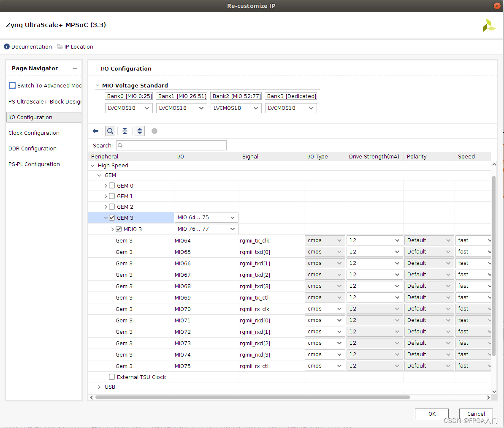
Task: Select the rgmii_rx_ctl signal cell
Action: (x=271, y=366)
